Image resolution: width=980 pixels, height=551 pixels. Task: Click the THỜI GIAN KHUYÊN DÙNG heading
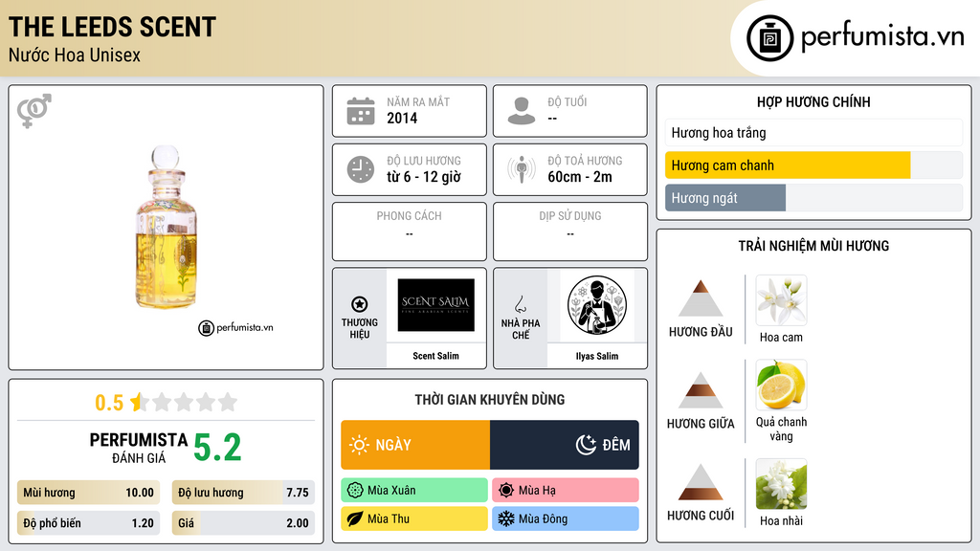coord(490,400)
